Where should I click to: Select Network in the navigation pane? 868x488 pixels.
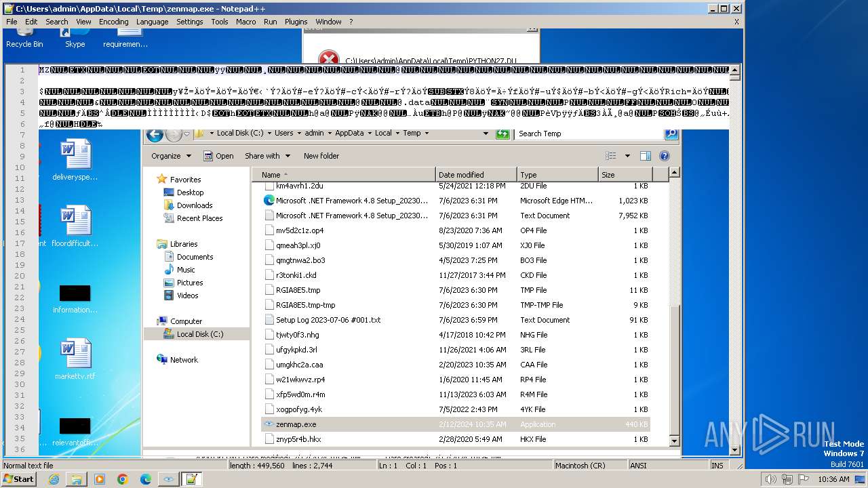[184, 360]
